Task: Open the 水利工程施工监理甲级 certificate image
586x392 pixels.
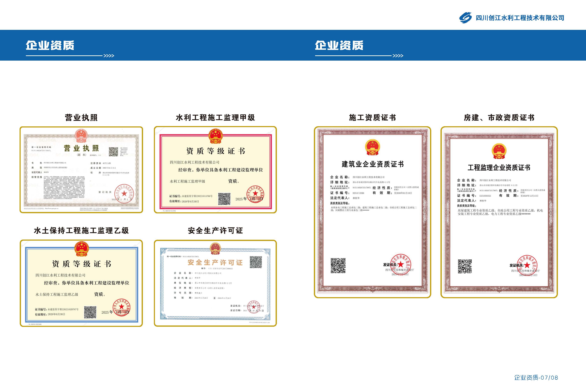Action: 215,170
